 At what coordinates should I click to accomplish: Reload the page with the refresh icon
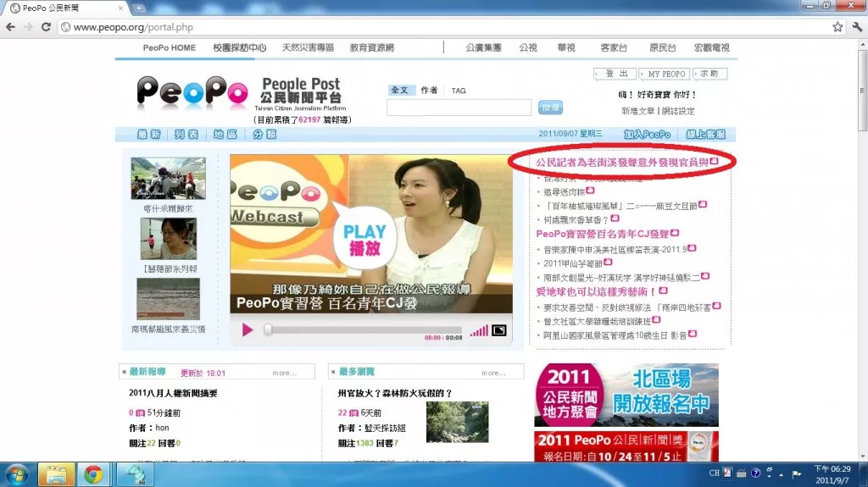(46, 27)
